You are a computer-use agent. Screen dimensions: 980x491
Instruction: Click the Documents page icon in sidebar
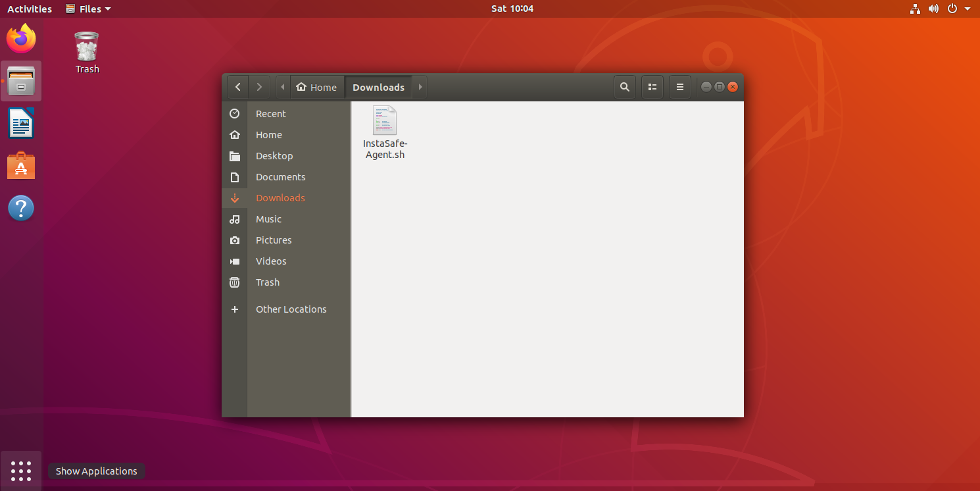(235, 177)
